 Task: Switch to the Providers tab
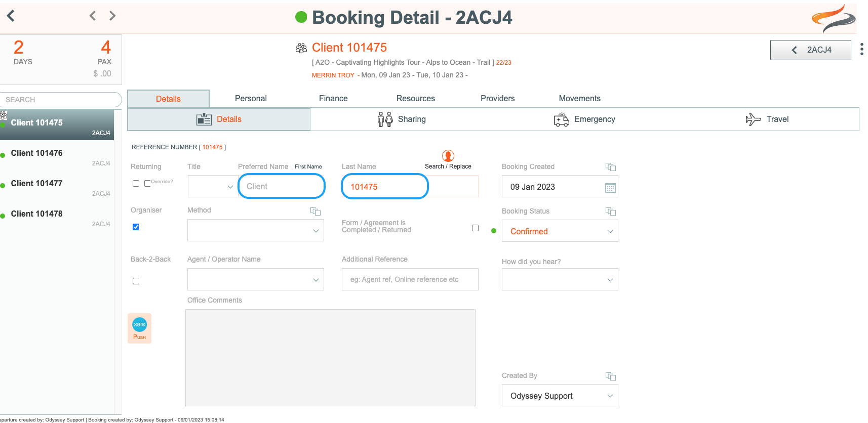(498, 98)
